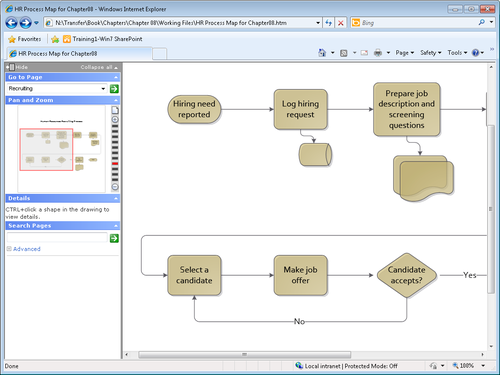Select the HR Process Map for Chapter08 tab
This screenshot has height=375, width=500.
[x=79, y=53]
